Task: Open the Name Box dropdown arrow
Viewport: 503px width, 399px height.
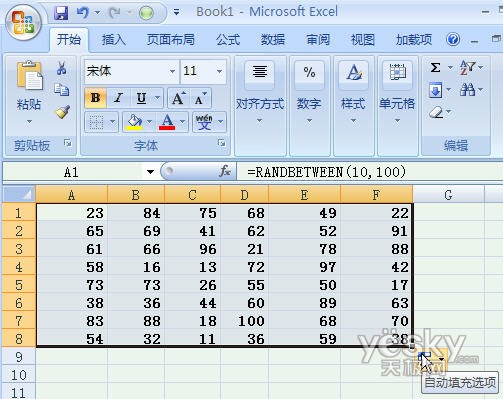Action: pyautogui.click(x=150, y=172)
